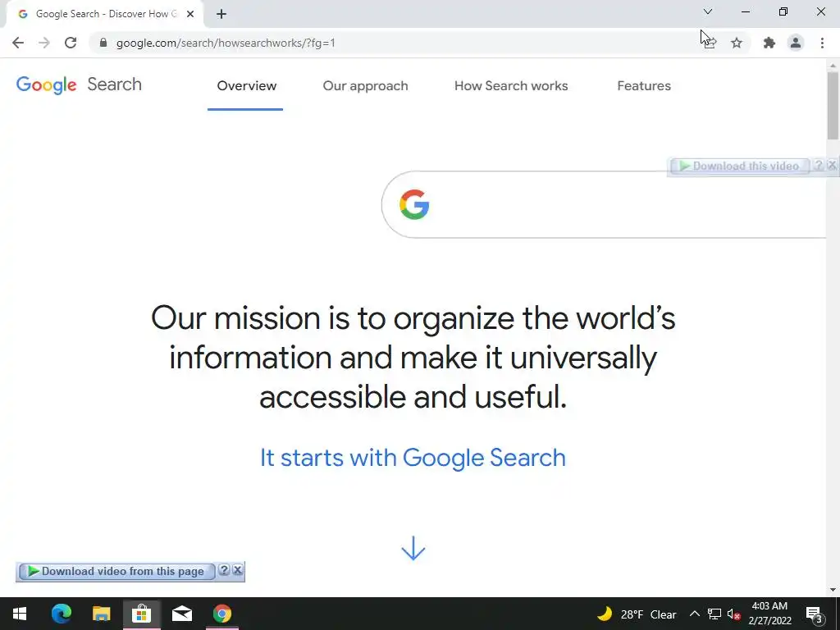
Task: Open the clock showing 4:03 AM
Action: 769,614
